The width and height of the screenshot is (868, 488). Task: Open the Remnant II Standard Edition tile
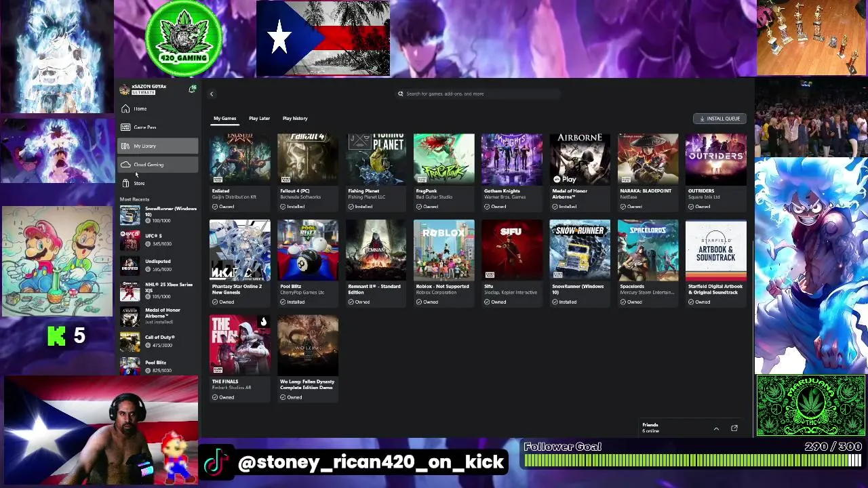(376, 263)
